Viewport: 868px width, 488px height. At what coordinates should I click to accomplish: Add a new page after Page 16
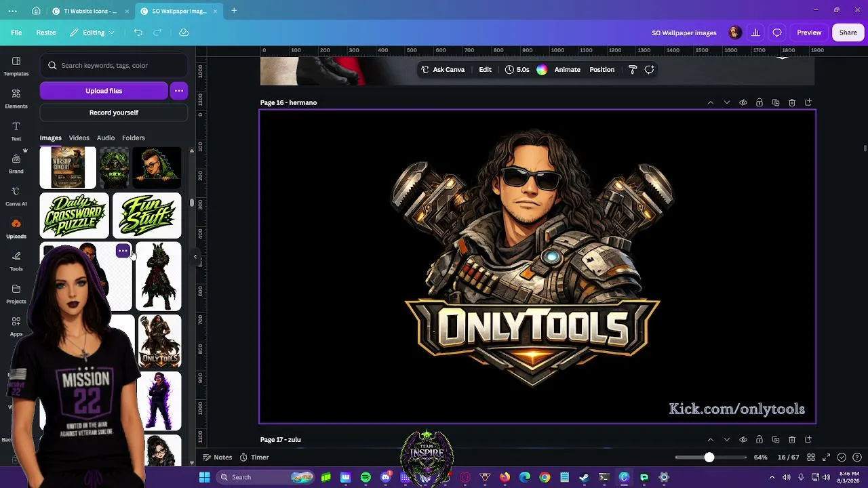[808, 102]
